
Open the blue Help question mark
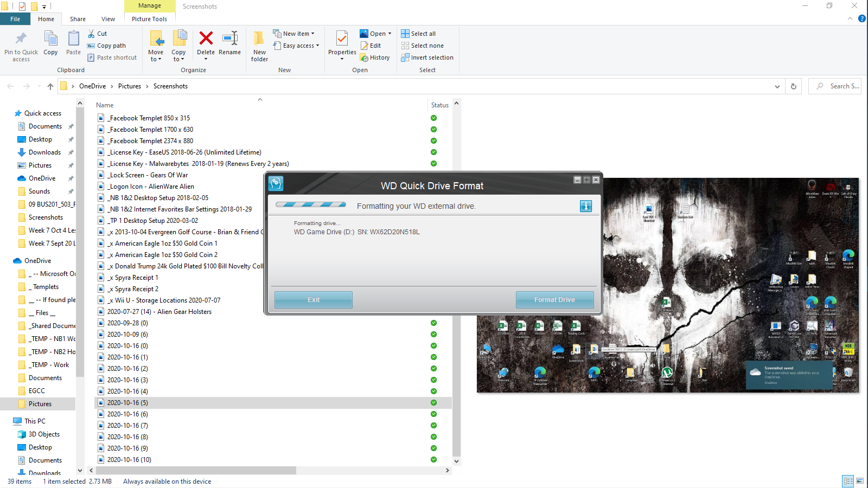click(x=861, y=18)
